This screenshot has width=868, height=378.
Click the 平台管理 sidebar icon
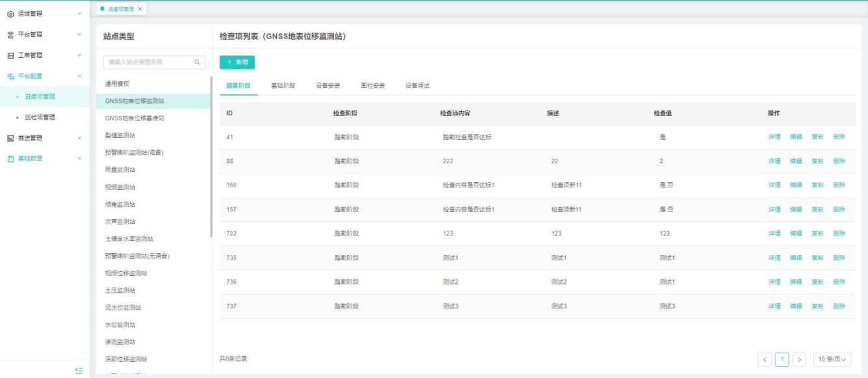10,34
